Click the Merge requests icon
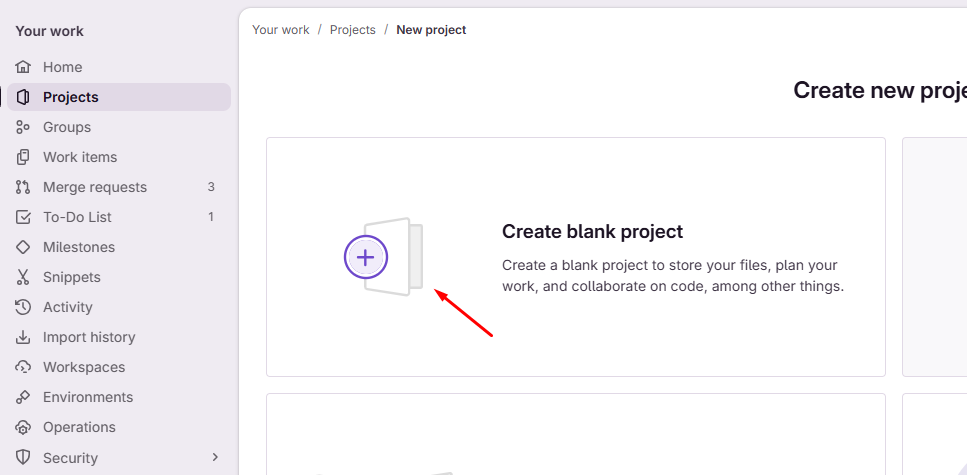The image size is (967, 475). (x=23, y=187)
